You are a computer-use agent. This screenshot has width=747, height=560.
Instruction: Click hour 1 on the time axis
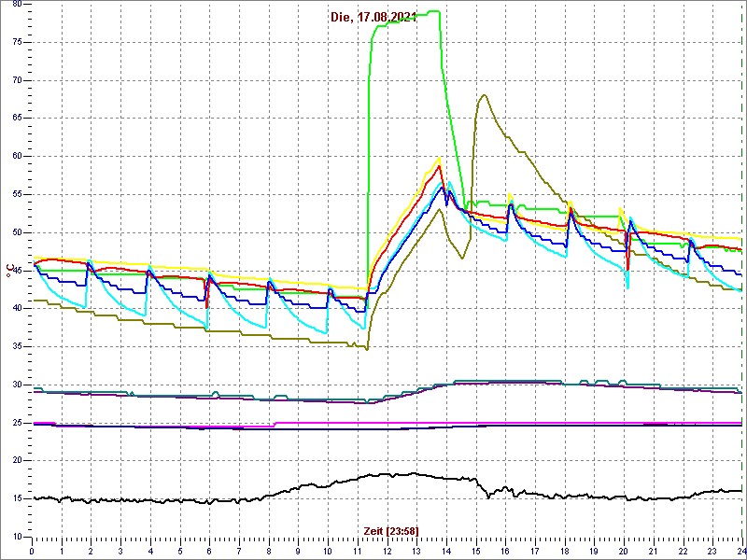point(62,551)
